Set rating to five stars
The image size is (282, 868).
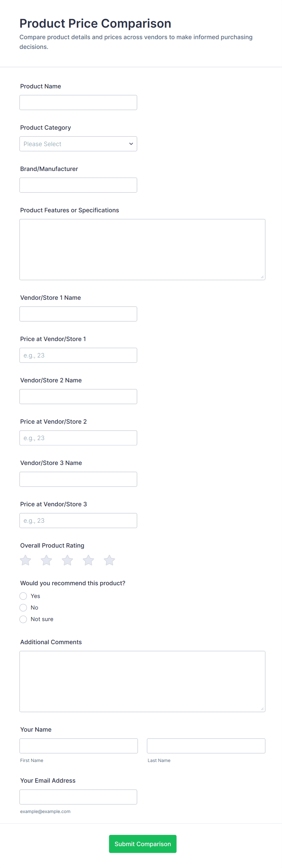tap(109, 560)
